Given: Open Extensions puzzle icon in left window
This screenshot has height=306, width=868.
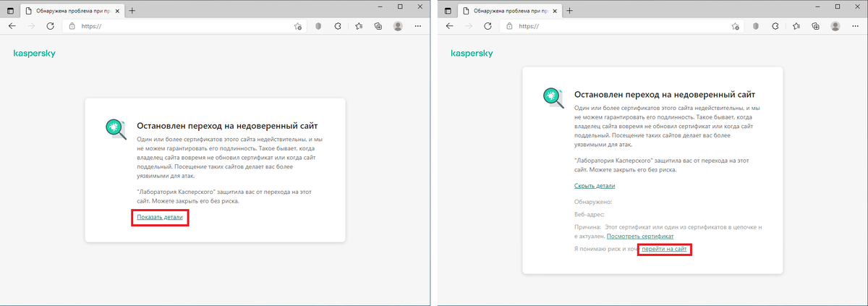Looking at the screenshot, I should [338, 26].
